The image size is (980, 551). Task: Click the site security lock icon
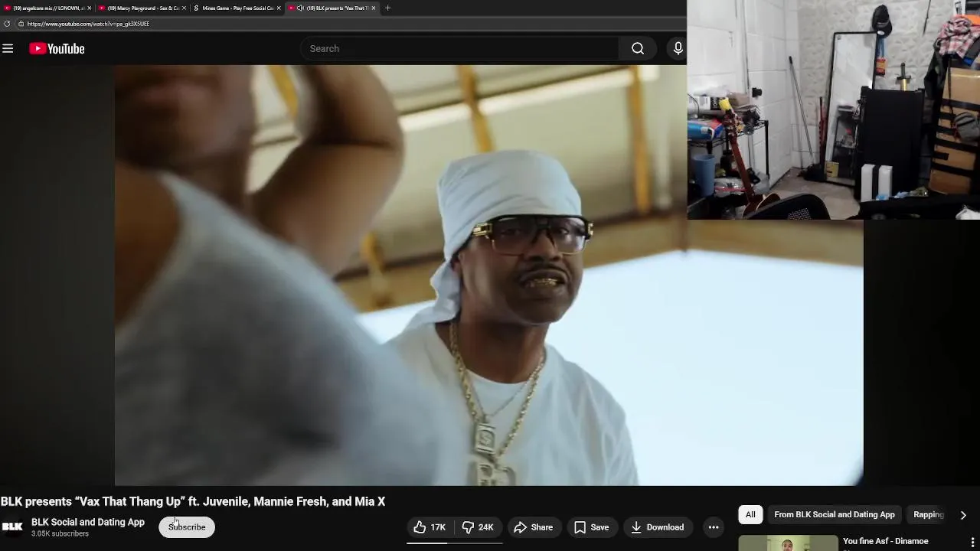click(21, 24)
